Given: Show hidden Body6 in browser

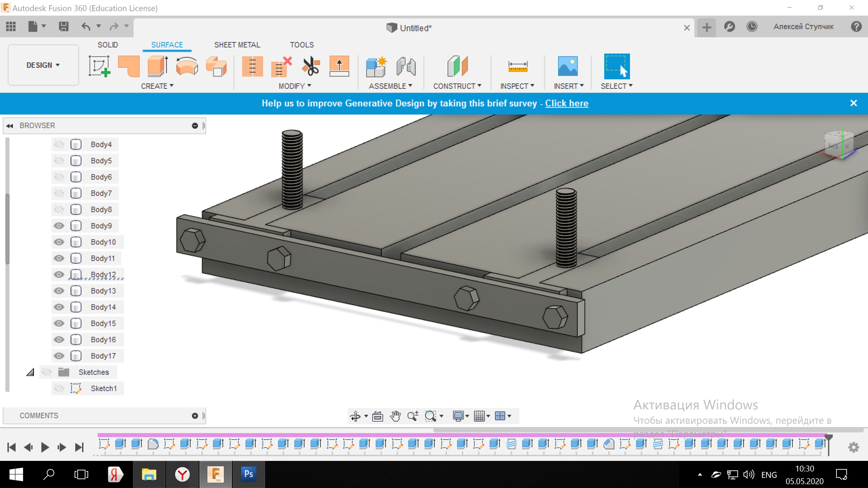Looking at the screenshot, I should tap(59, 177).
